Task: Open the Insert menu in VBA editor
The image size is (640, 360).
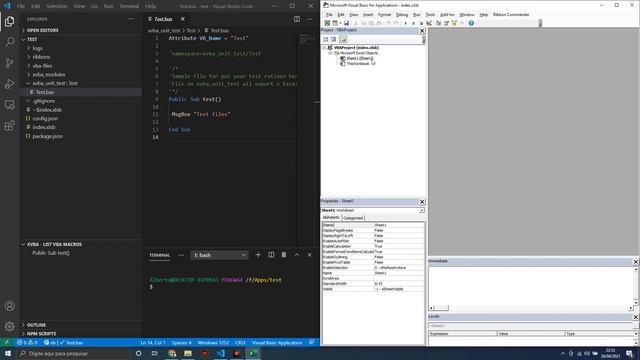Action: (x=368, y=15)
